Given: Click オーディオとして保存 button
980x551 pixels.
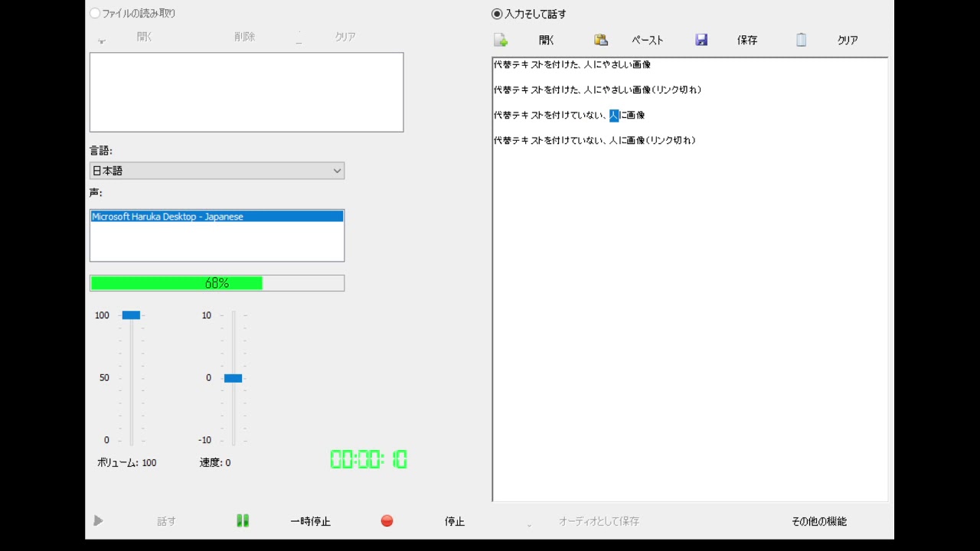Looking at the screenshot, I should [599, 521].
